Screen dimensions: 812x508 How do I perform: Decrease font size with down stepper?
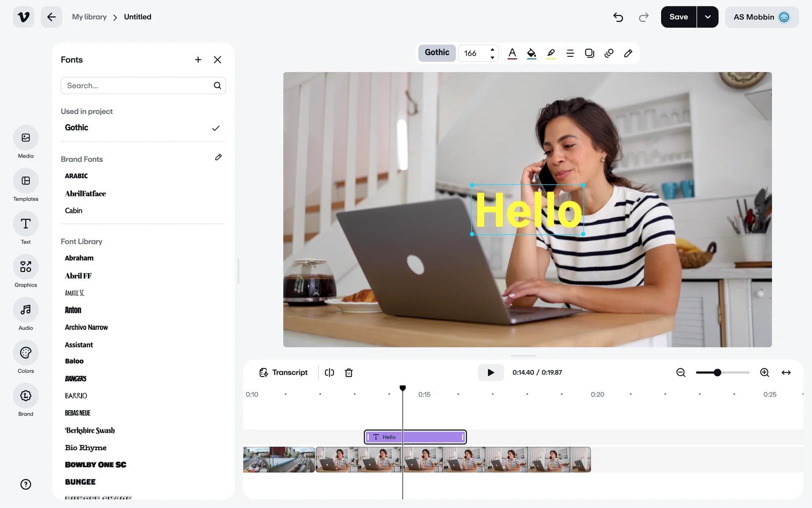point(492,57)
